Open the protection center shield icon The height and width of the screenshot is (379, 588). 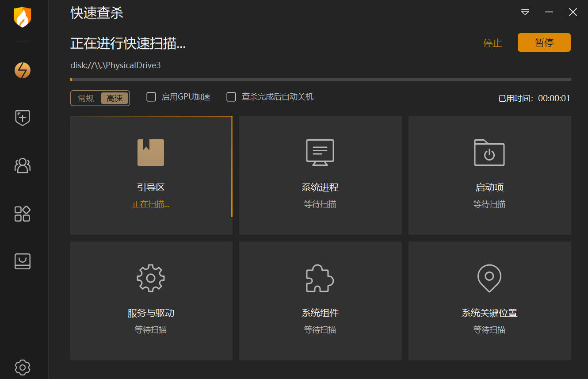click(22, 118)
